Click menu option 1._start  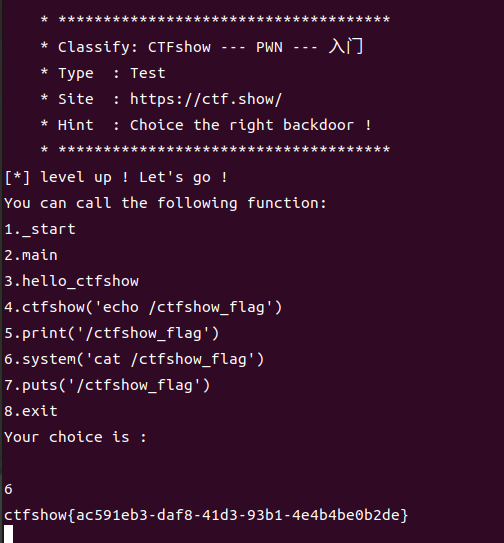(40, 229)
